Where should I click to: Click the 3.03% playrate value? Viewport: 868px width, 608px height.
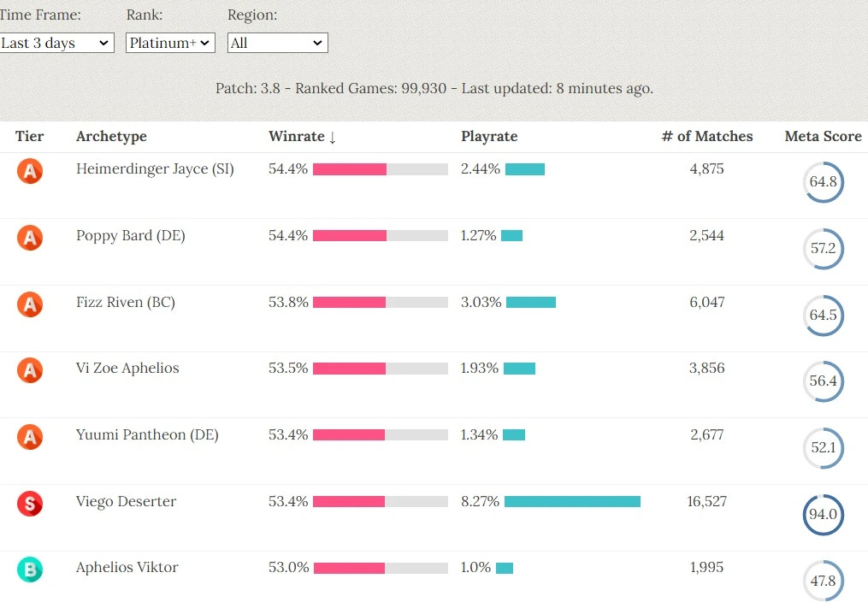(x=481, y=303)
